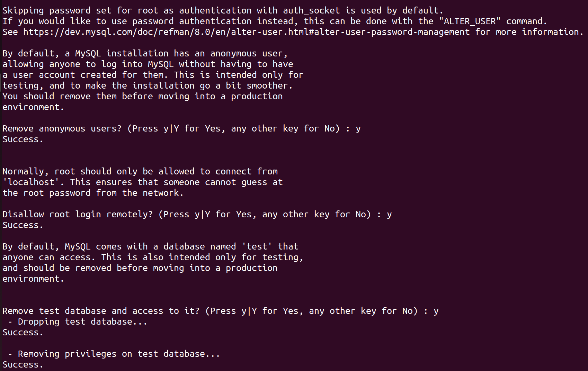Viewport: 588px width, 371px height.
Task: Click "the root password from the network" line
Action: click(x=93, y=193)
